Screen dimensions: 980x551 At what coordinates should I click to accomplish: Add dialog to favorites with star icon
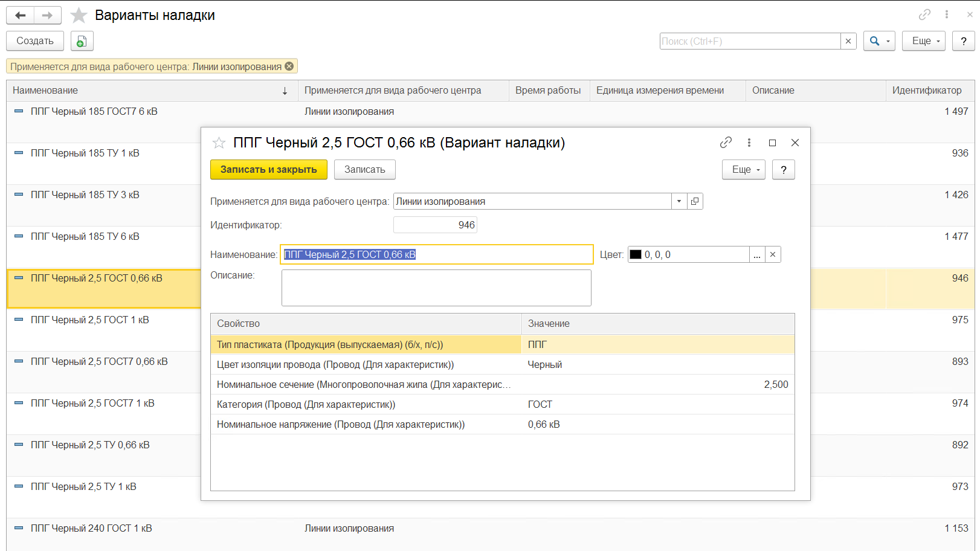tap(219, 143)
